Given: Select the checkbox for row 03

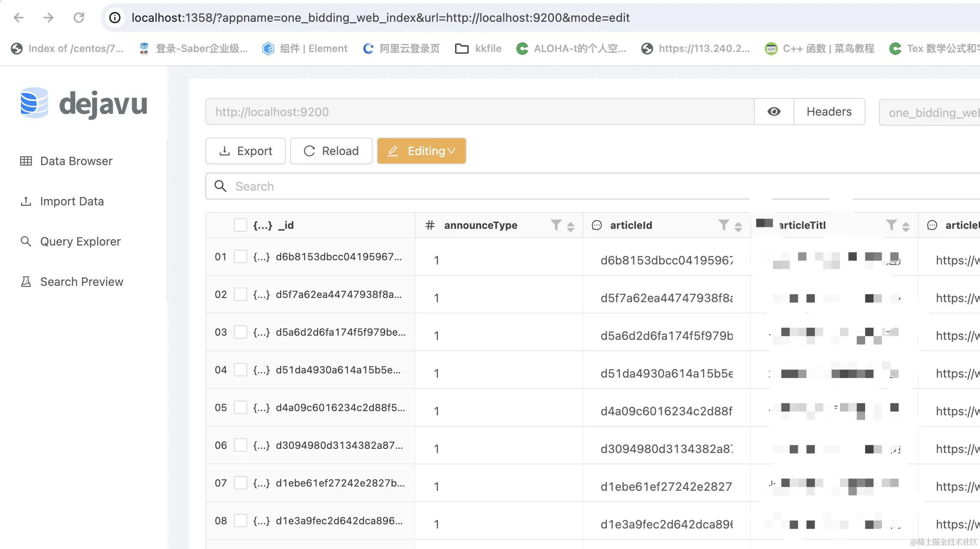Looking at the screenshot, I should coord(240,332).
